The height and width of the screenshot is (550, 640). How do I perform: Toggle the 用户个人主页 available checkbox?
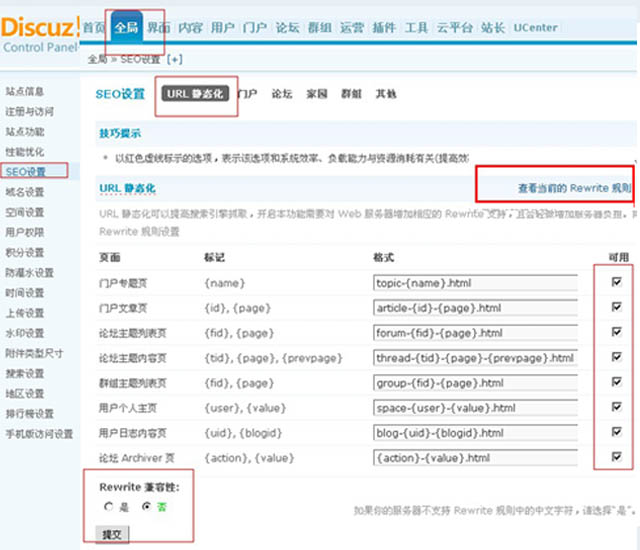click(x=616, y=407)
